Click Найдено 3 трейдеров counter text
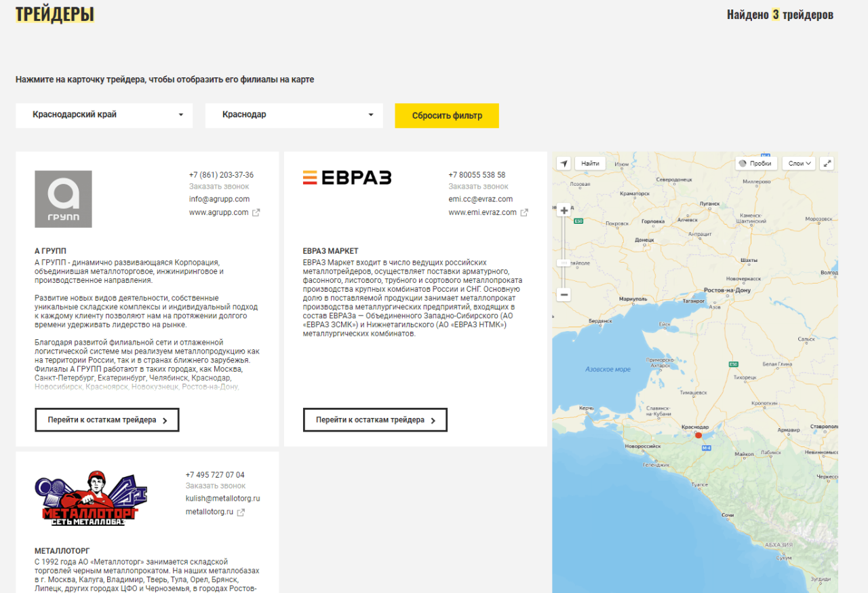This screenshot has height=593, width=868. coord(780,14)
